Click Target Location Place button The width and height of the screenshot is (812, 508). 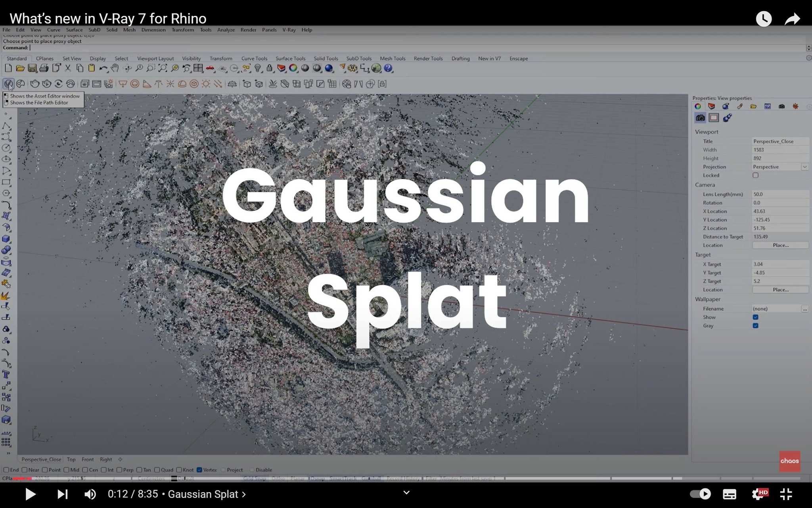pyautogui.click(x=780, y=290)
